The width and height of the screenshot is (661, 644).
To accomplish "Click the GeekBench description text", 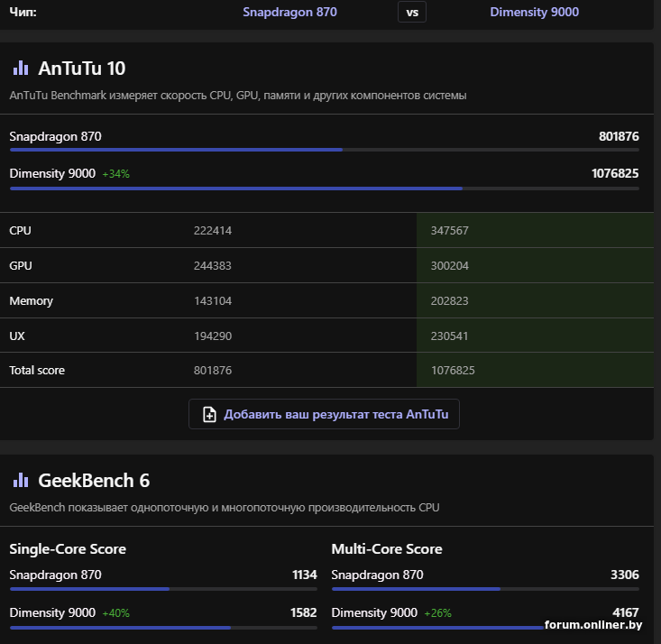I will coord(225,508).
